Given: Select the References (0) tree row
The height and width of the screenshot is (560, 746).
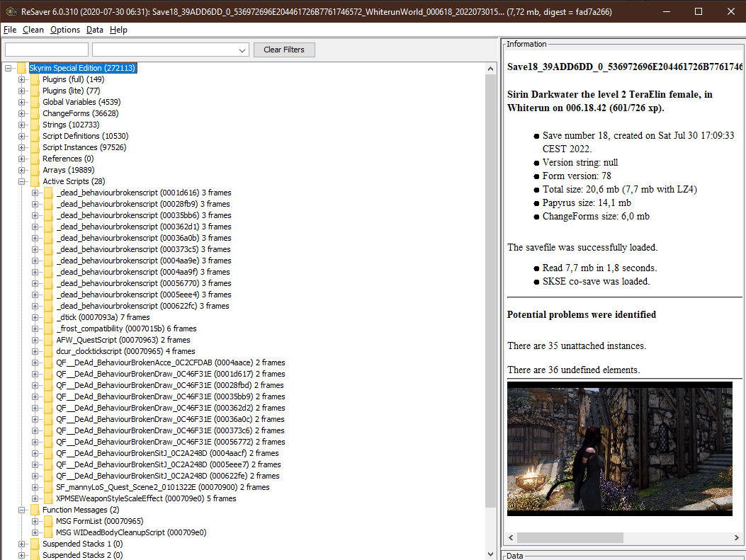Looking at the screenshot, I should pyautogui.click(x=68, y=159).
